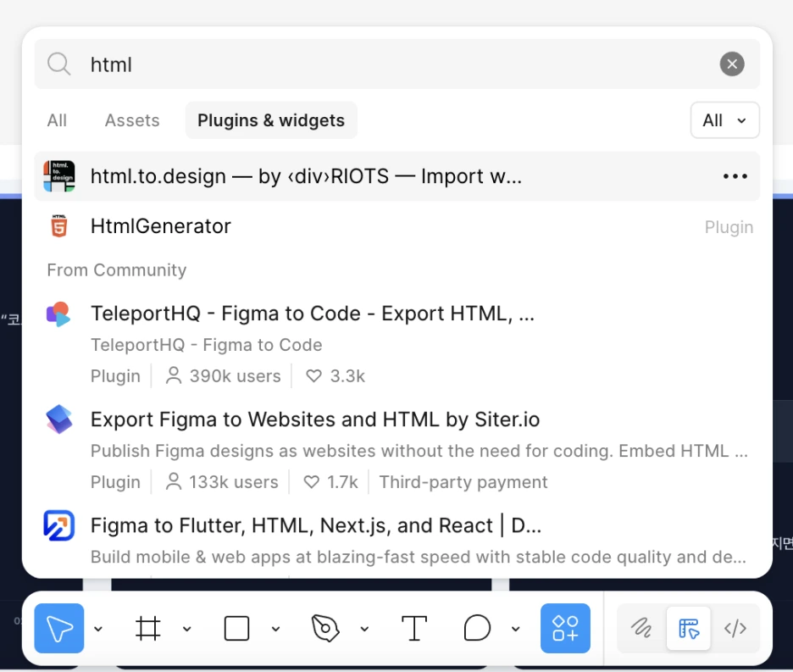The height and width of the screenshot is (672, 793).
Task: Select the Move tool in toolbar
Action: point(59,628)
